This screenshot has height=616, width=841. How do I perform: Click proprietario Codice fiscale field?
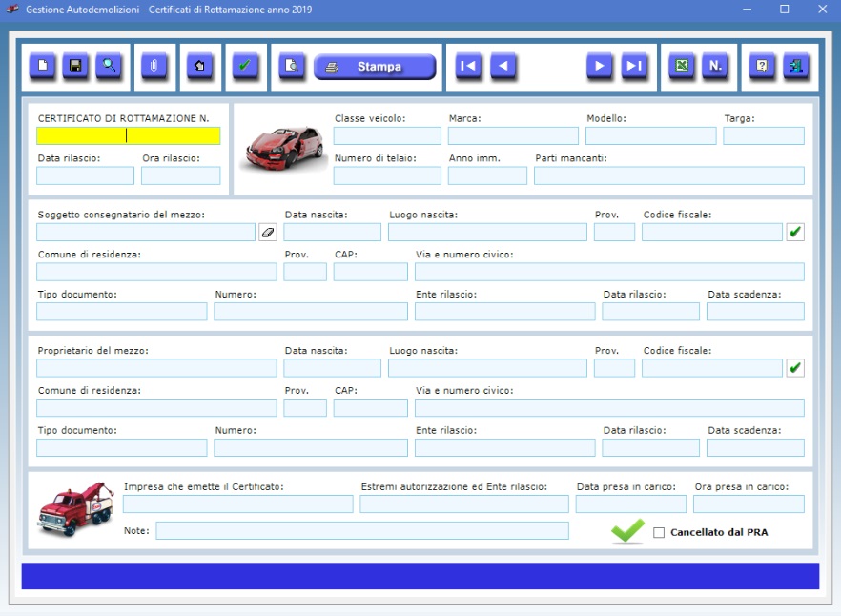712,367
